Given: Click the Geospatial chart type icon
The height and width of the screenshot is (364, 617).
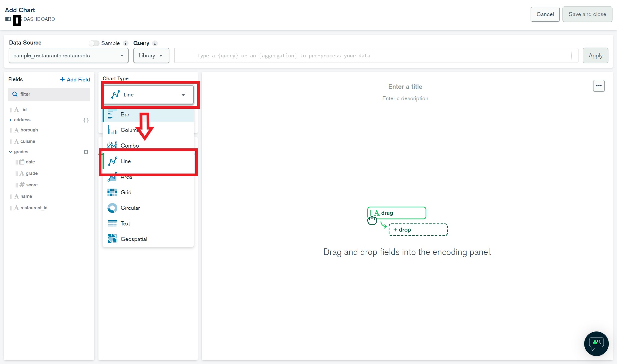Looking at the screenshot, I should click(112, 239).
